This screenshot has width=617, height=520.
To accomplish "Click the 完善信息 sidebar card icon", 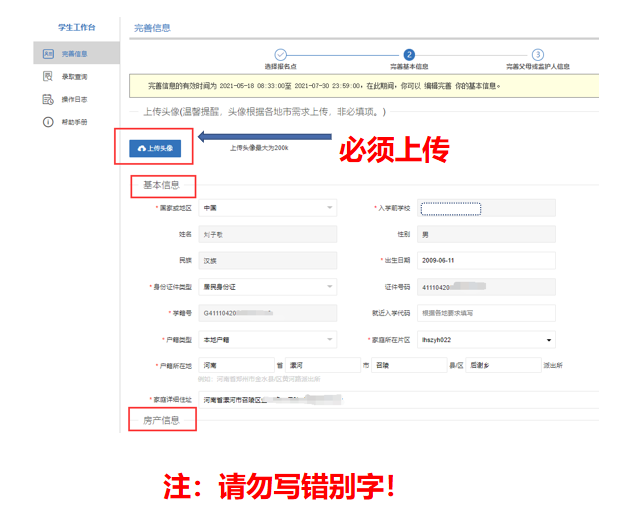I will point(48,54).
